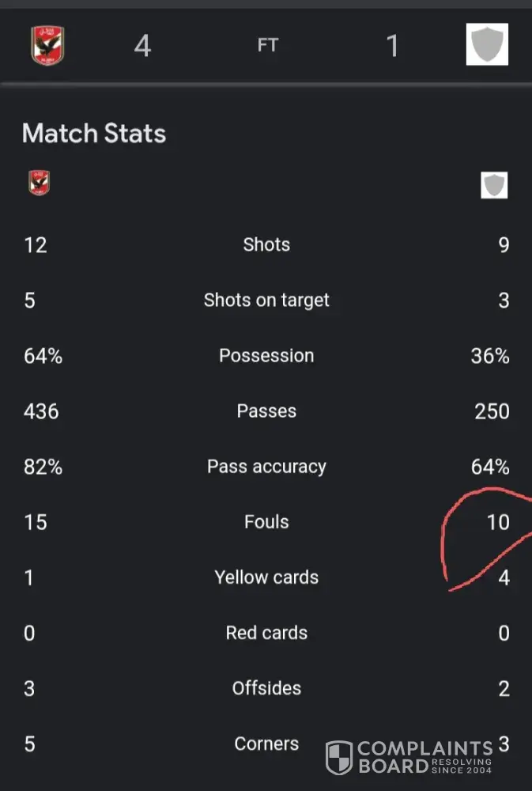Click the away team shield beside the score
Viewport: 532px width, 791px height.
pos(487,44)
